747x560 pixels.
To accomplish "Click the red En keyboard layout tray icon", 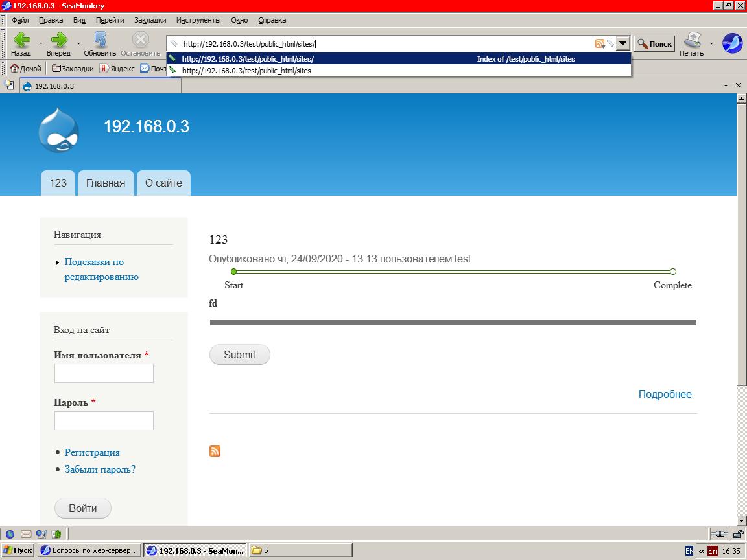I will 712,550.
